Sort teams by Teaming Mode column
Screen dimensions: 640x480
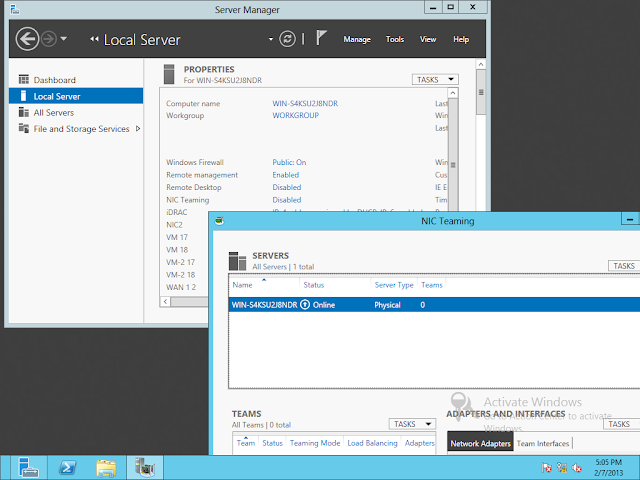coord(315,443)
